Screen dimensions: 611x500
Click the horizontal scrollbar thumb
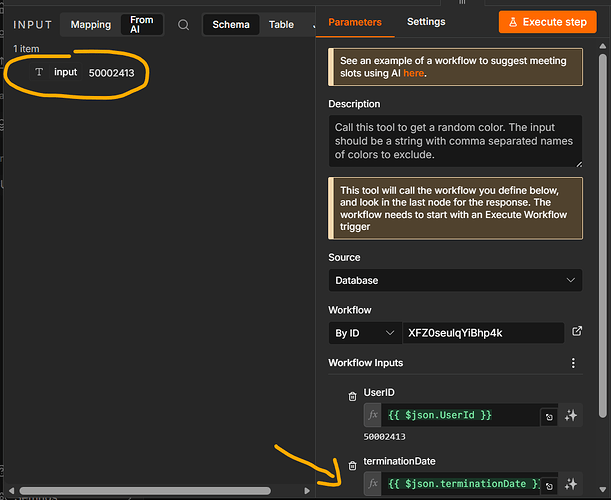[145, 491]
